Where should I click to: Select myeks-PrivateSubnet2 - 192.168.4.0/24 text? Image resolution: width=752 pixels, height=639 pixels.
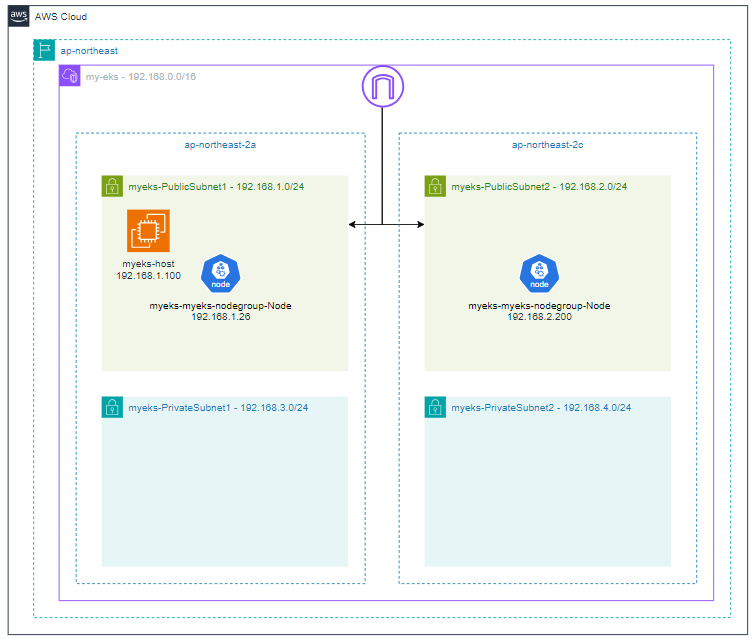point(541,408)
